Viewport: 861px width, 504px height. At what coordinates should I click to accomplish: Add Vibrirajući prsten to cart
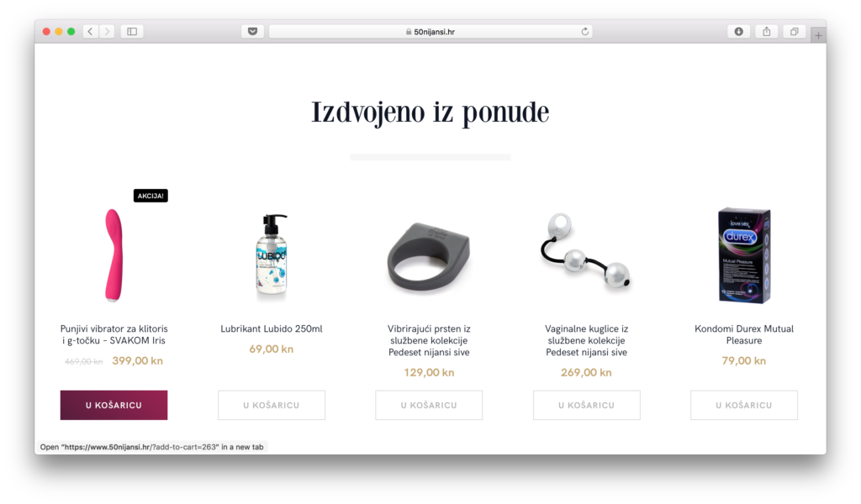(429, 405)
